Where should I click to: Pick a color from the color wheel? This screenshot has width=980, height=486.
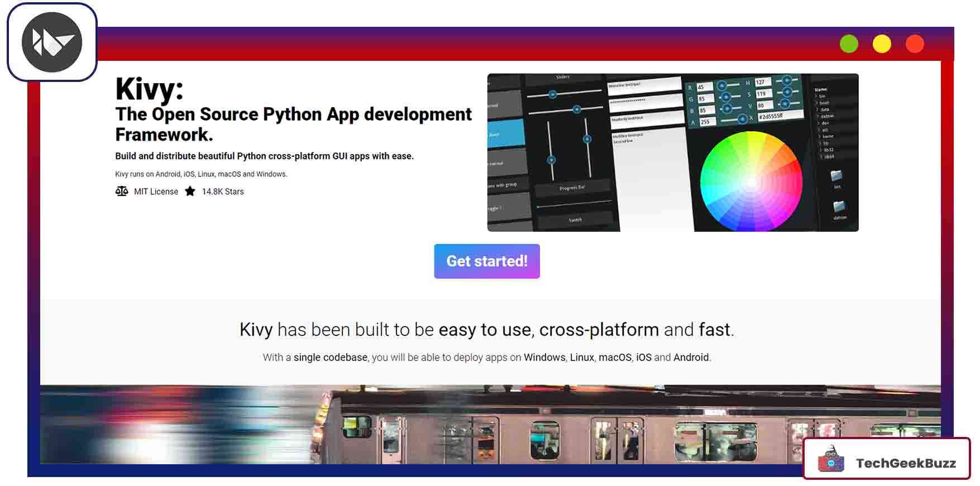click(x=751, y=181)
